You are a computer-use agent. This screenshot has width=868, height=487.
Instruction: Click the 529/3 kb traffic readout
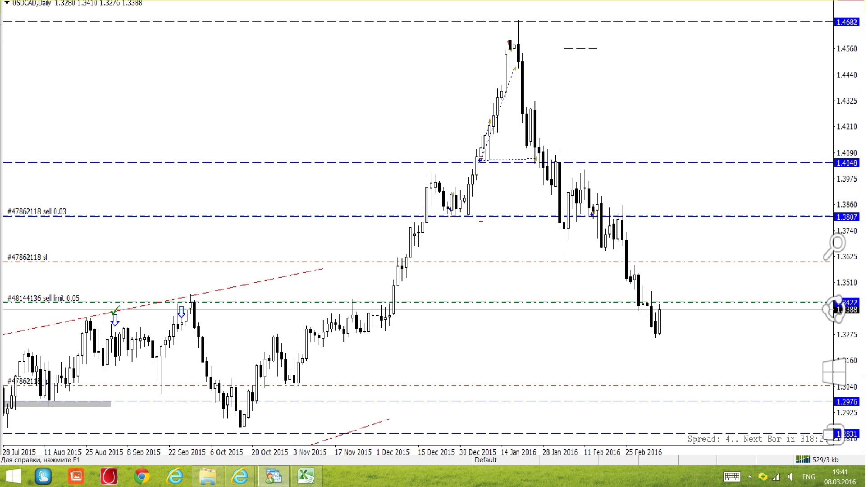click(826, 460)
